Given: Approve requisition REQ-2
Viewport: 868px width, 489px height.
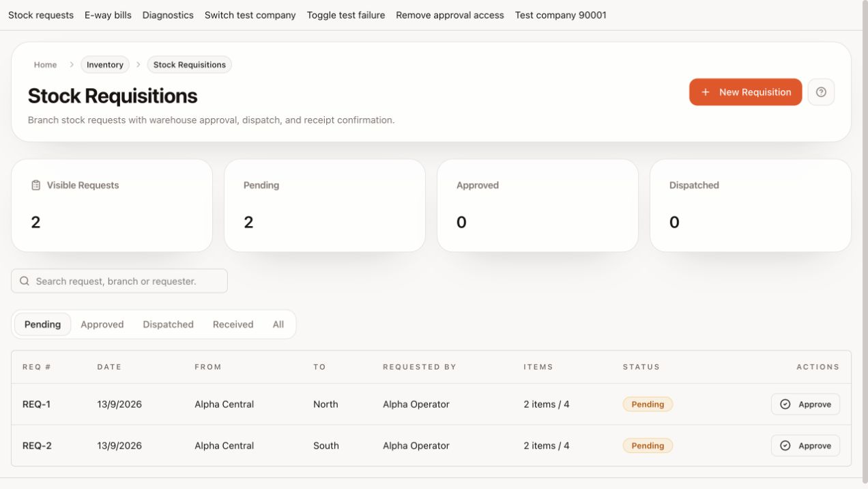Looking at the screenshot, I should 805,445.
